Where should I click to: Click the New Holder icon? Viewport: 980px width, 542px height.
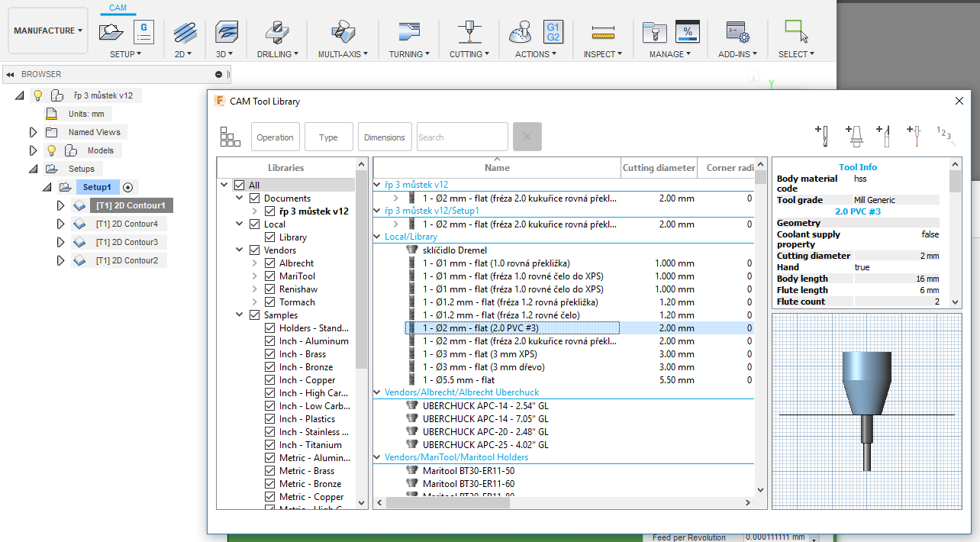pos(854,136)
